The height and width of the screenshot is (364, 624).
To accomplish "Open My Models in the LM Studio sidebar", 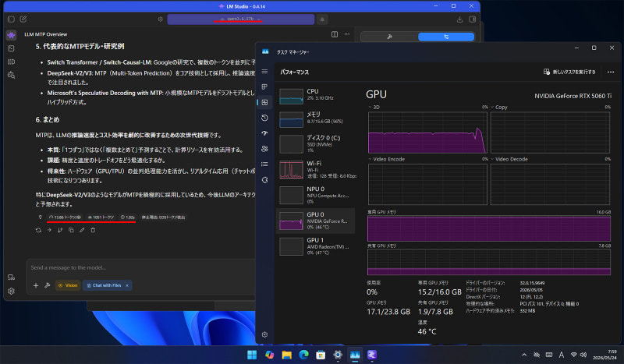I will tap(11, 62).
